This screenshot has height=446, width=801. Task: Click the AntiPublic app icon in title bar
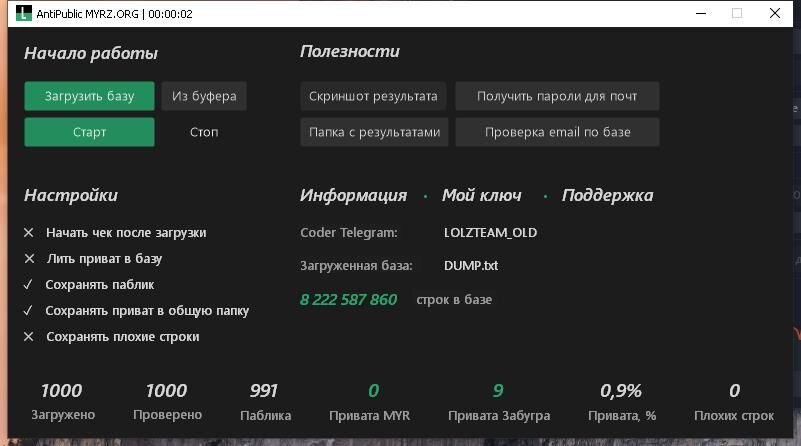pyautogui.click(x=23, y=13)
